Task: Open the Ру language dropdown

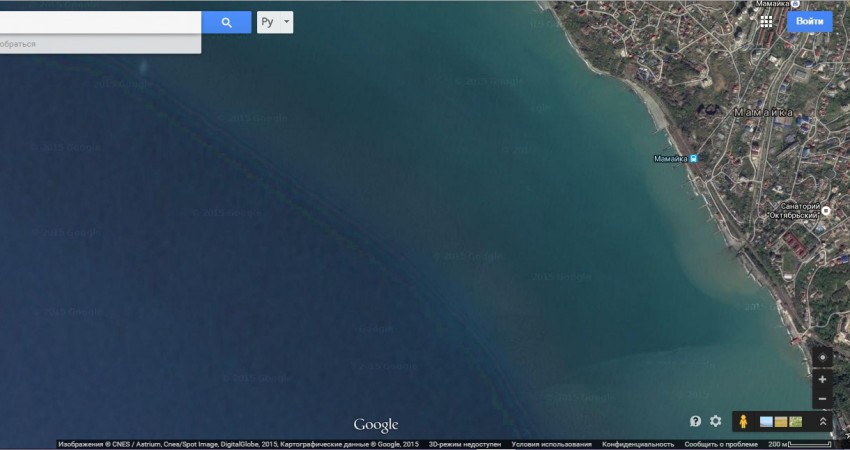Action: click(275, 22)
